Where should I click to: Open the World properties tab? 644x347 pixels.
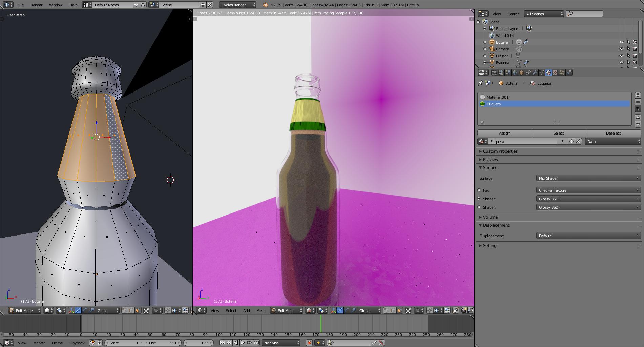tap(515, 73)
